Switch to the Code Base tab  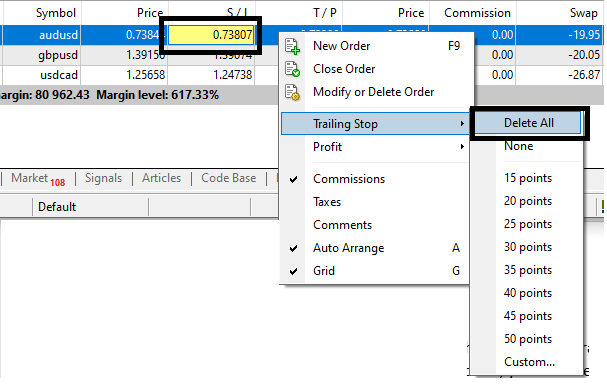click(x=228, y=178)
